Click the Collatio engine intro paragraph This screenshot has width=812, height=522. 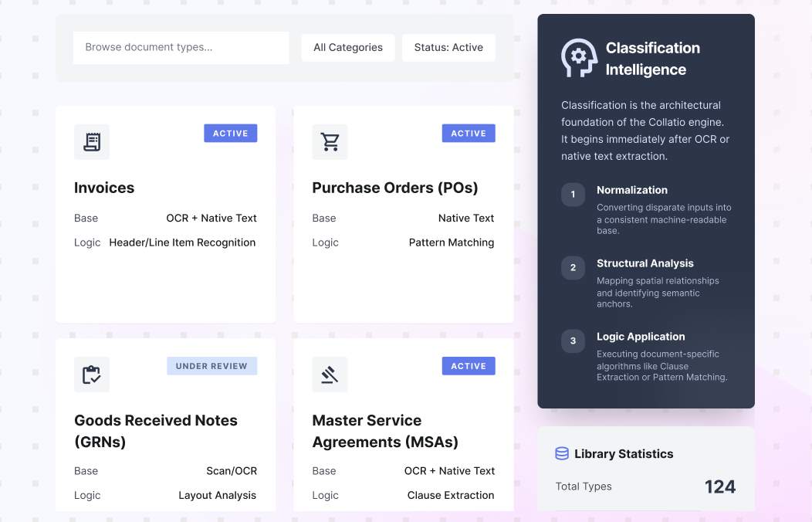pos(645,130)
